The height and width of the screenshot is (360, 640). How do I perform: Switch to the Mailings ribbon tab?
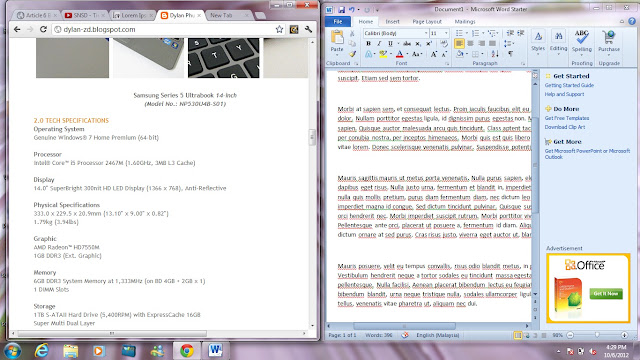coord(465,21)
